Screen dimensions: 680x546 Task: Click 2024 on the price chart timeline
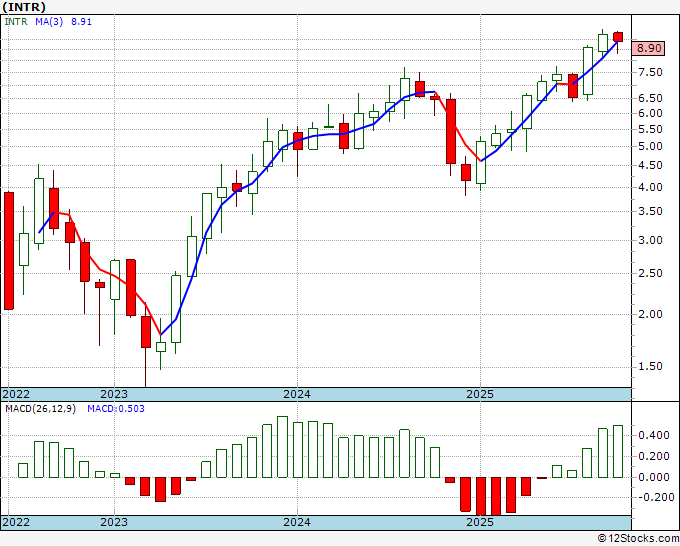(x=297, y=394)
